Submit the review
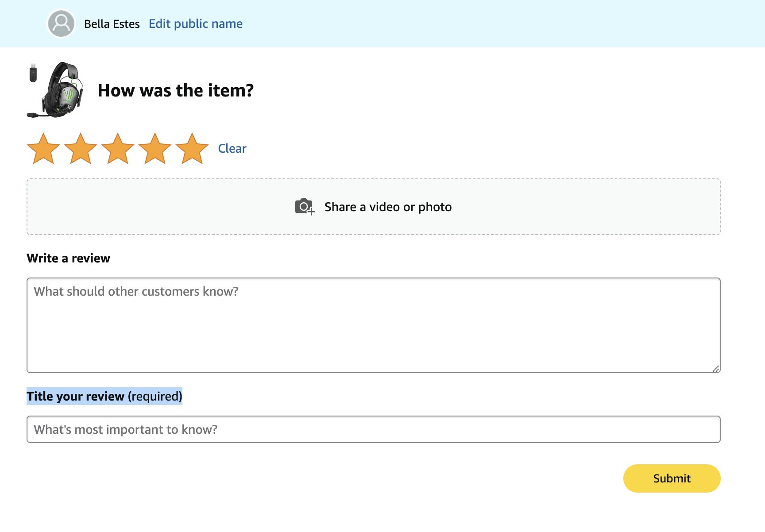 point(672,478)
